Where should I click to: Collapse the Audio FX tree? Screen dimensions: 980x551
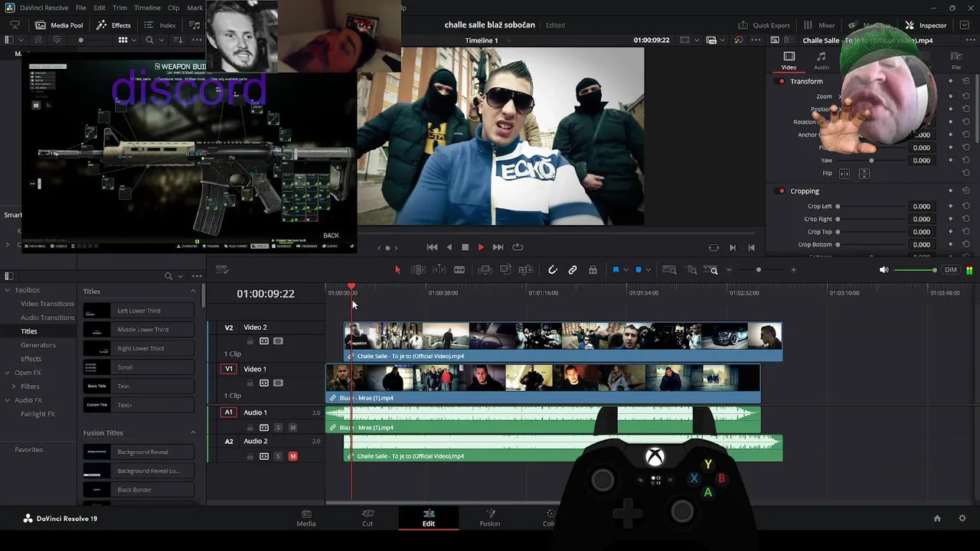pyautogui.click(x=8, y=401)
